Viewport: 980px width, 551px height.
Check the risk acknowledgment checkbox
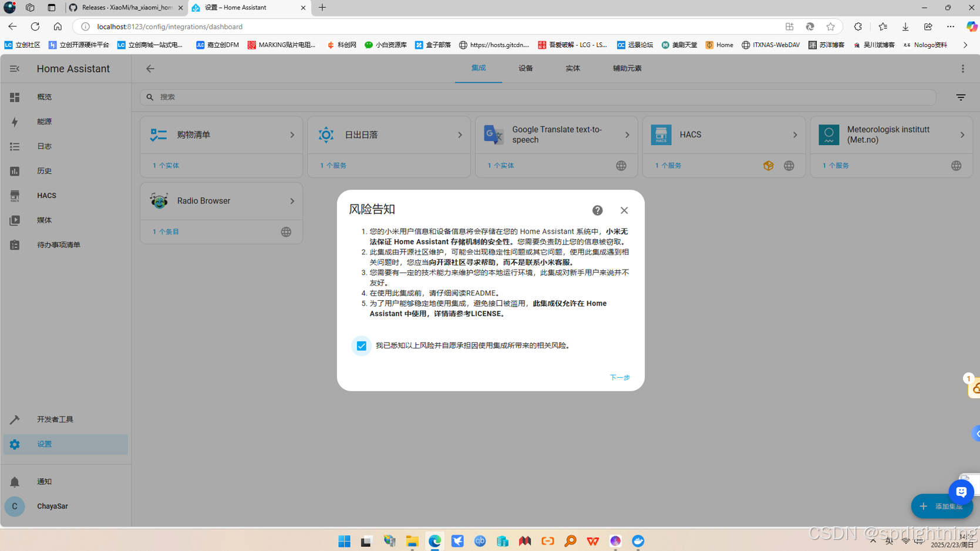(x=361, y=346)
